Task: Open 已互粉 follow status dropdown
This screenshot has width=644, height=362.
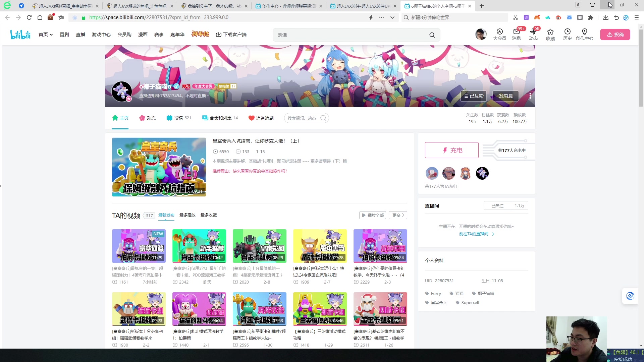Action: pyautogui.click(x=474, y=96)
